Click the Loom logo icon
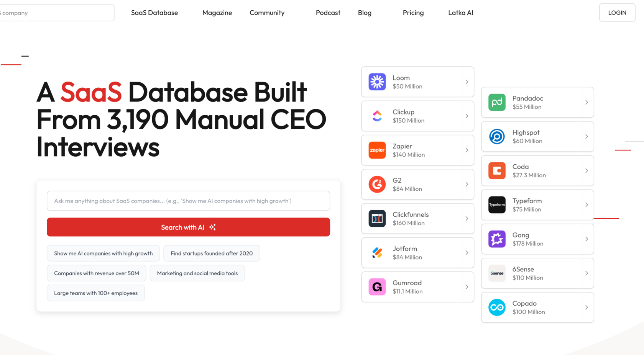 pyautogui.click(x=377, y=82)
